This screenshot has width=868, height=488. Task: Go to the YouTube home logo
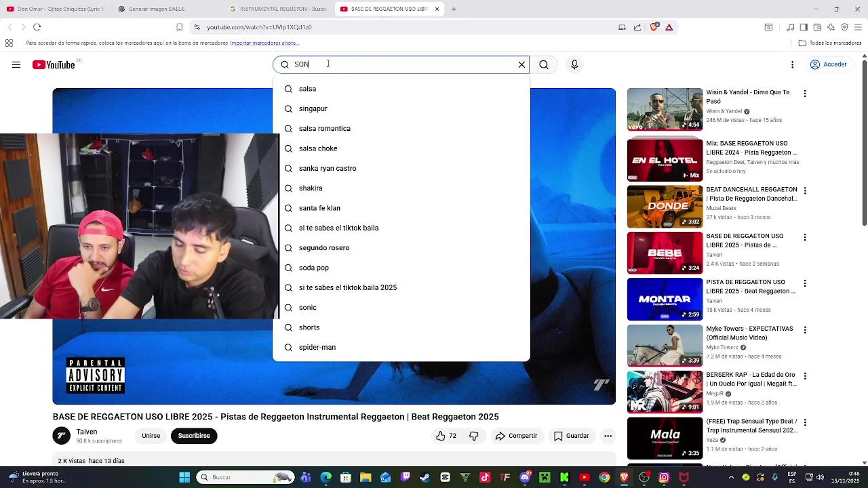[x=54, y=64]
